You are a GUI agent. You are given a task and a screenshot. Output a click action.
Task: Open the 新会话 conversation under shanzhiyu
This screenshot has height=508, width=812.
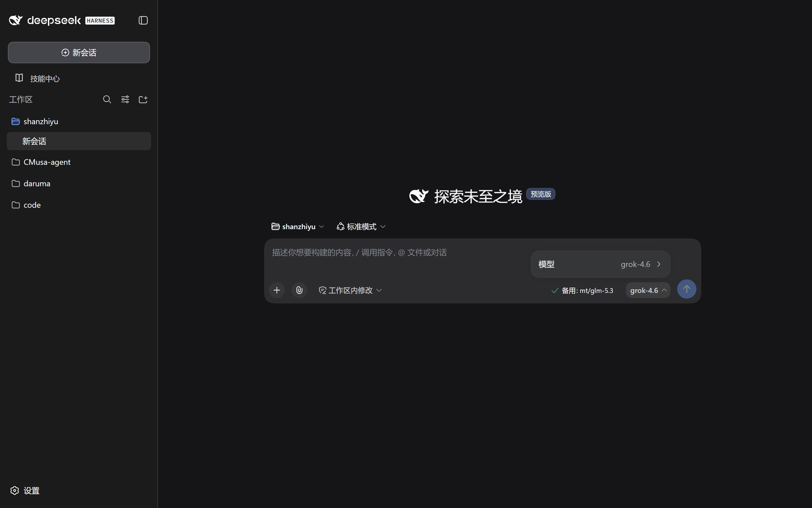tap(79, 141)
